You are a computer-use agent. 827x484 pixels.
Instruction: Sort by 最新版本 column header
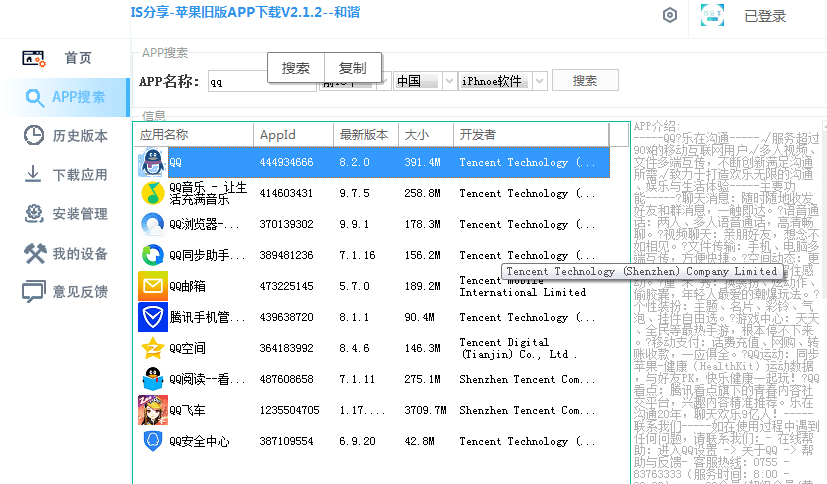coord(366,135)
